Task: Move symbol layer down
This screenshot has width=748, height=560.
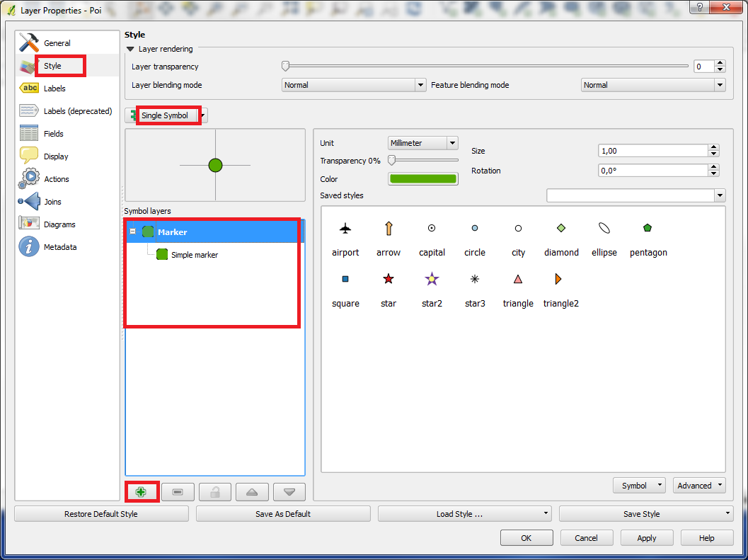Action: 289,492
